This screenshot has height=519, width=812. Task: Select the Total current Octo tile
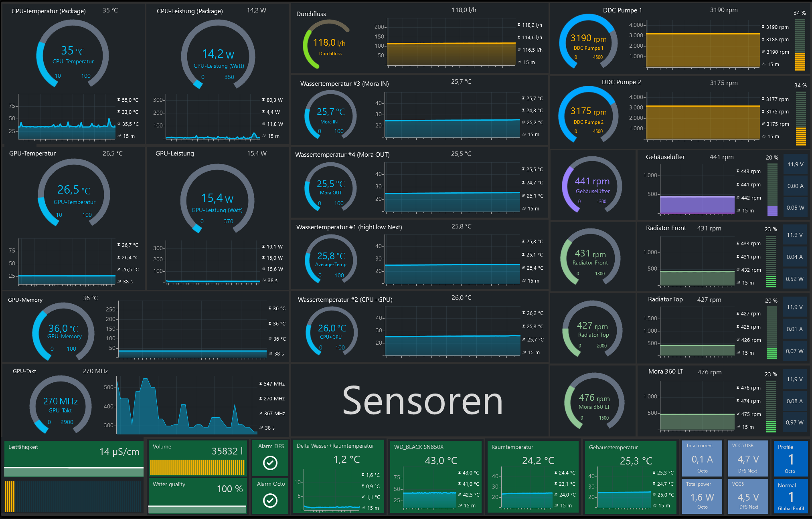702,458
